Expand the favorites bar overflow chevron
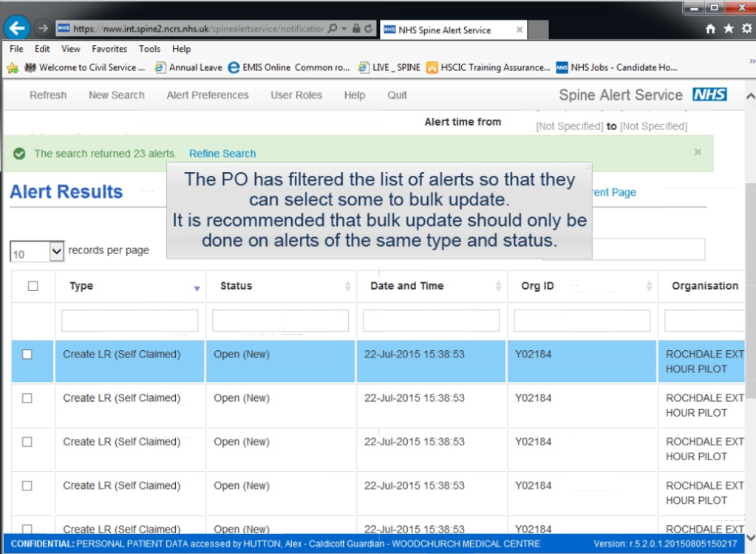756x554 pixels. click(752, 61)
